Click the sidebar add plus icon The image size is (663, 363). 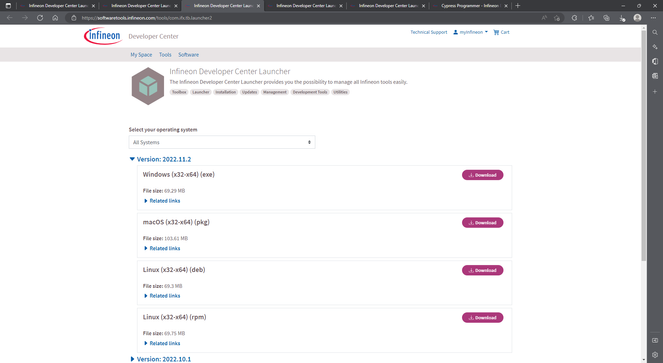(655, 91)
